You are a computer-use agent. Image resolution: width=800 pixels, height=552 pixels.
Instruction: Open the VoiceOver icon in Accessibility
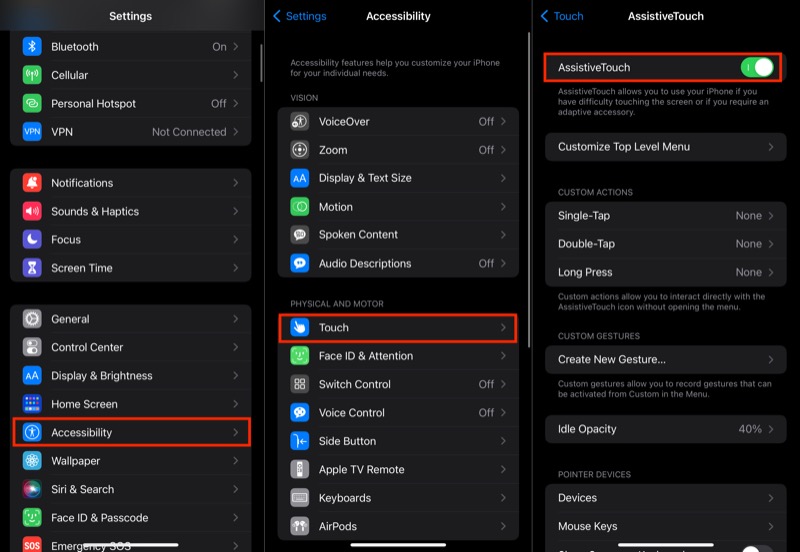(x=300, y=122)
